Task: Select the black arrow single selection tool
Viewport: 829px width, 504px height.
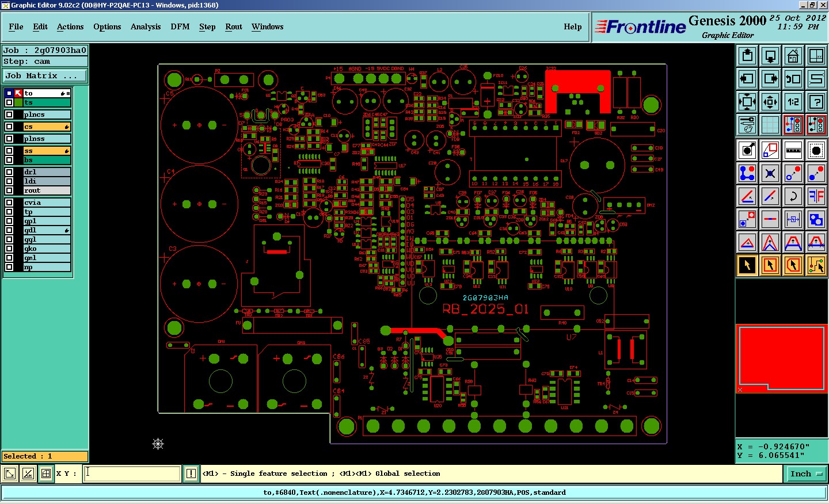Action: pos(747,265)
